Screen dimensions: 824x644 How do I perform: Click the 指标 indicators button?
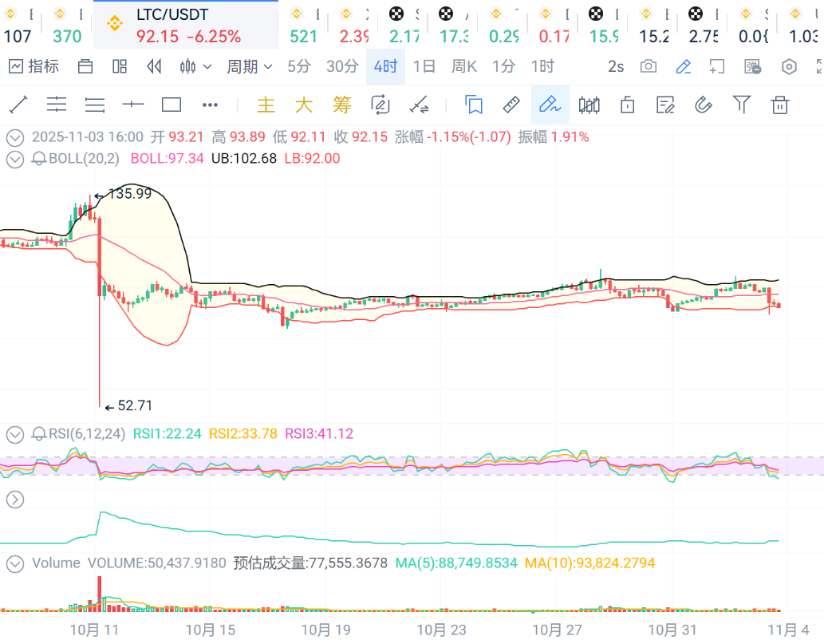tap(34, 67)
